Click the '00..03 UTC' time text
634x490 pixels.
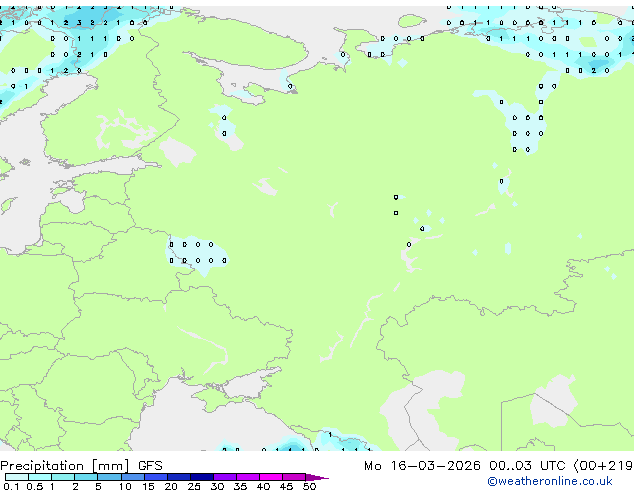pyautogui.click(x=527, y=466)
